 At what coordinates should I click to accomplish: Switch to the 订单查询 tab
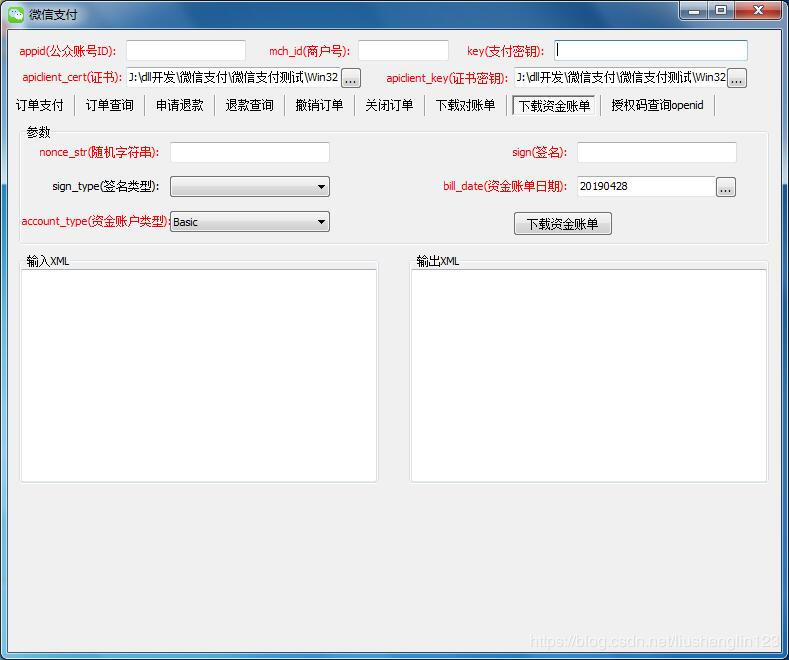[x=109, y=105]
